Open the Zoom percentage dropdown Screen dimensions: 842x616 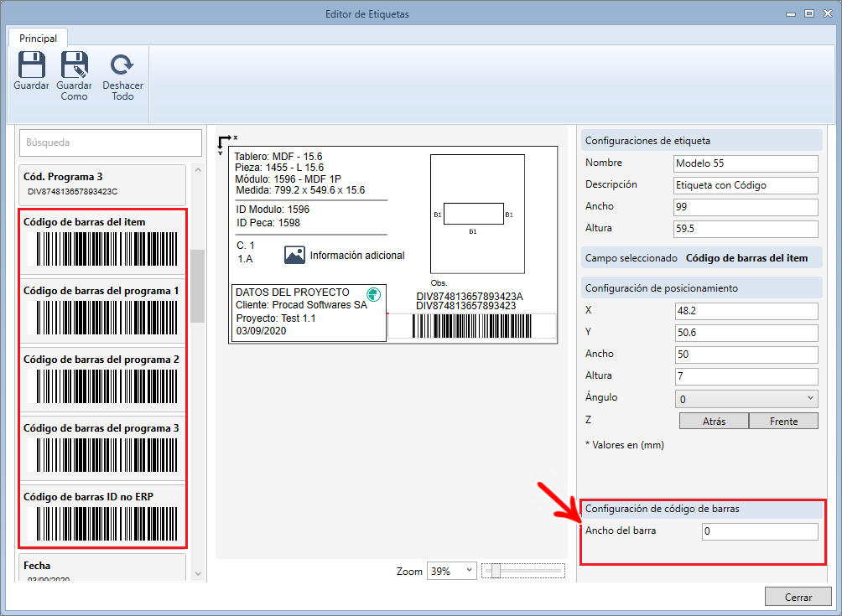tap(451, 571)
